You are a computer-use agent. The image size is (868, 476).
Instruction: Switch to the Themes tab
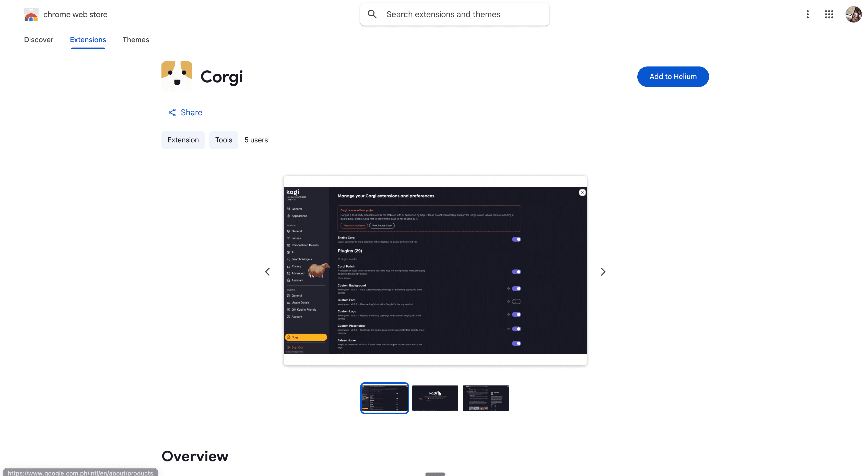pos(136,40)
